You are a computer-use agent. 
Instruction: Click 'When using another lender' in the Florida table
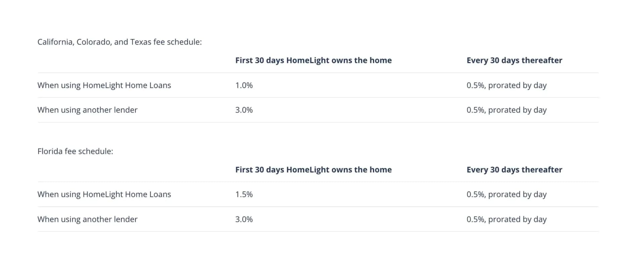[x=88, y=219]
